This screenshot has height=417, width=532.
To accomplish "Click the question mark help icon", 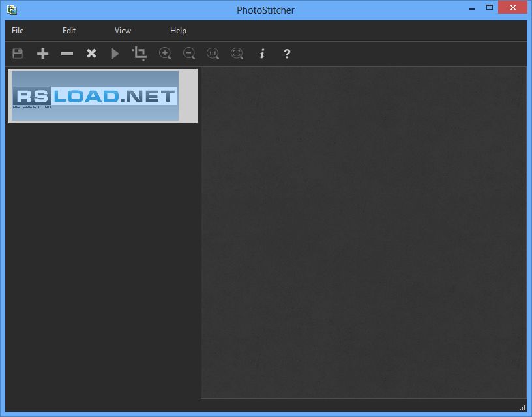I will (287, 54).
